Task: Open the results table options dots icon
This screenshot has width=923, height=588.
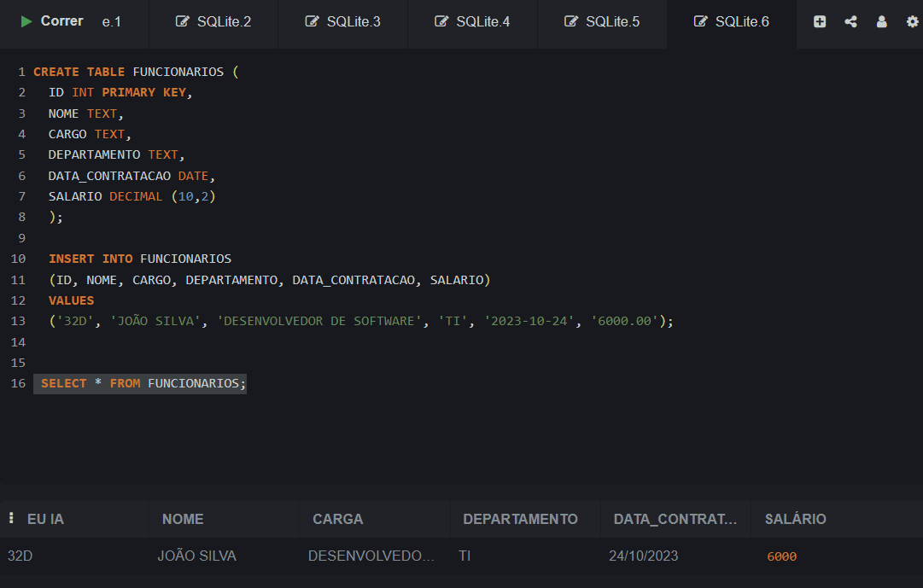Action: (x=11, y=518)
